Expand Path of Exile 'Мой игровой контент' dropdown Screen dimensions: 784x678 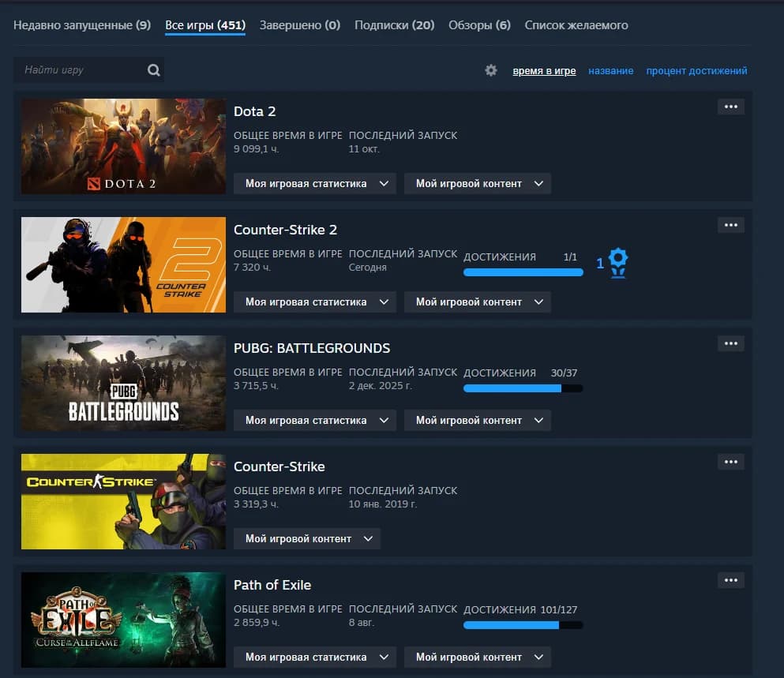[x=478, y=657]
